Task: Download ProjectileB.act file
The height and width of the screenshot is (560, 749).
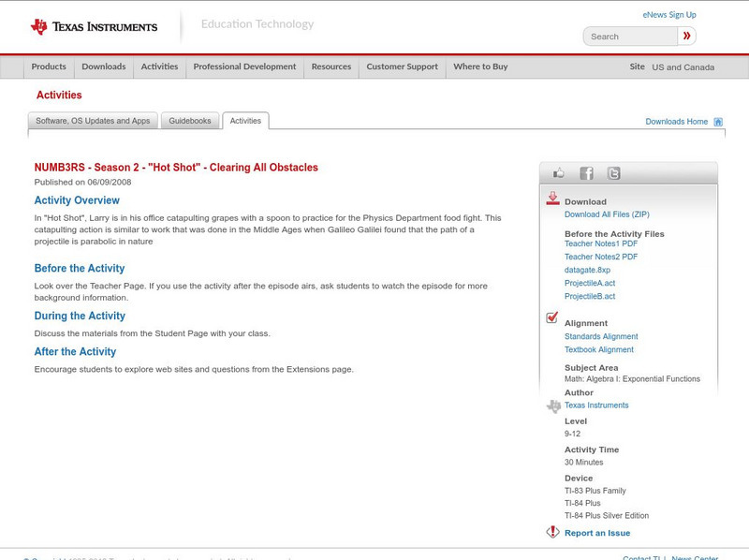Action: point(590,296)
